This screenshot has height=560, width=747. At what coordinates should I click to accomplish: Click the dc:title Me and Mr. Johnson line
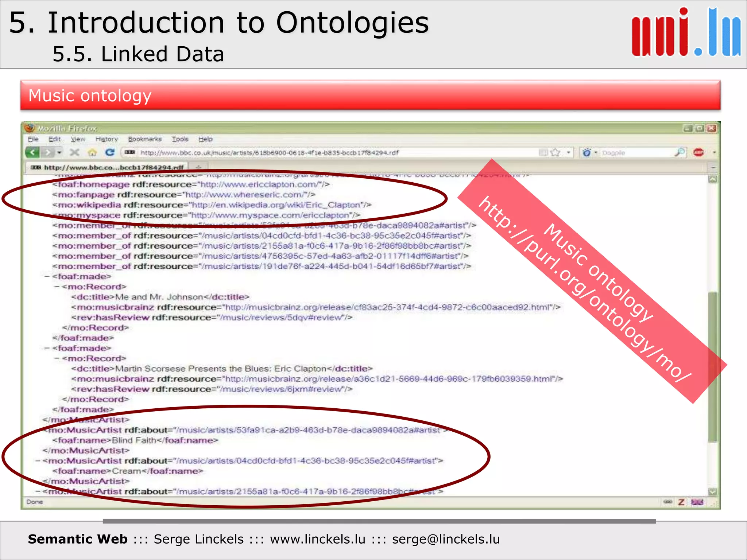[160, 297]
